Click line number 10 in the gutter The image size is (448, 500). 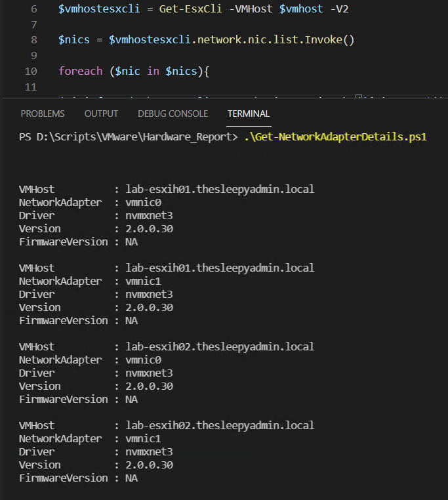pos(31,71)
